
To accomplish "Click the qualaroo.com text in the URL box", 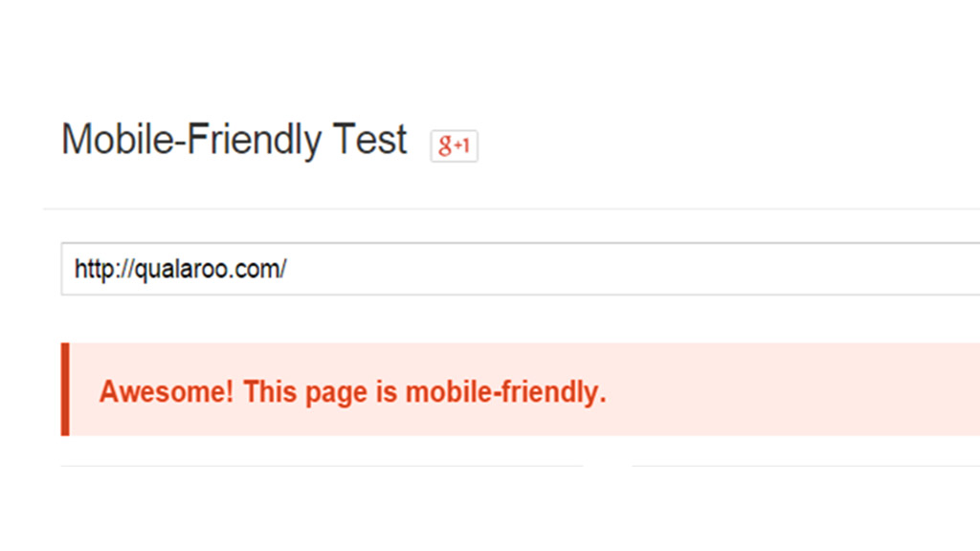I will [211, 269].
